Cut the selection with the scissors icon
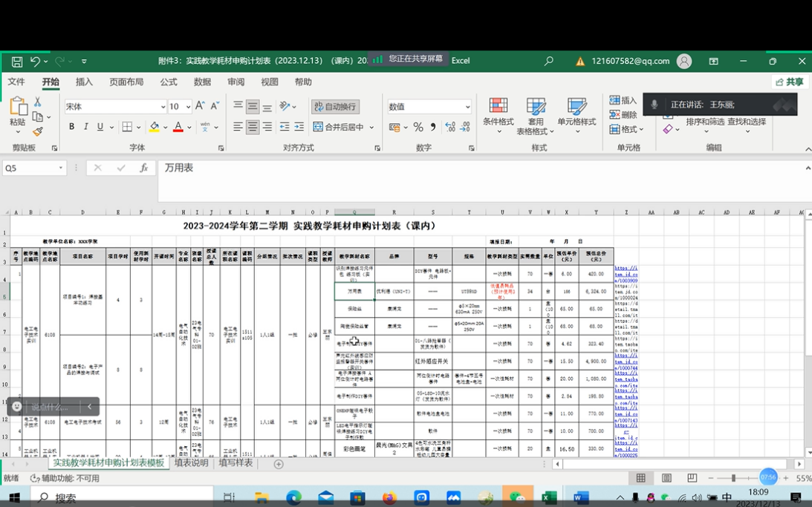812x507 pixels. click(x=37, y=102)
